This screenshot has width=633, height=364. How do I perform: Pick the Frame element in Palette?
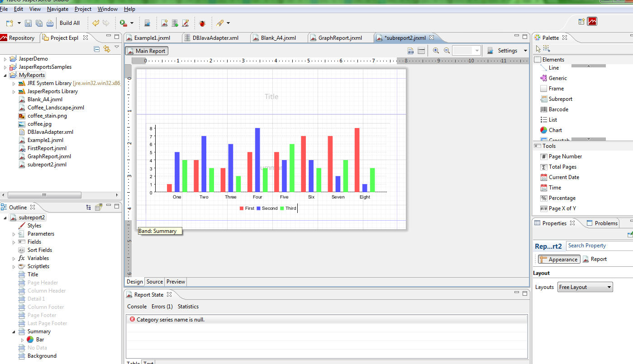click(x=552, y=89)
